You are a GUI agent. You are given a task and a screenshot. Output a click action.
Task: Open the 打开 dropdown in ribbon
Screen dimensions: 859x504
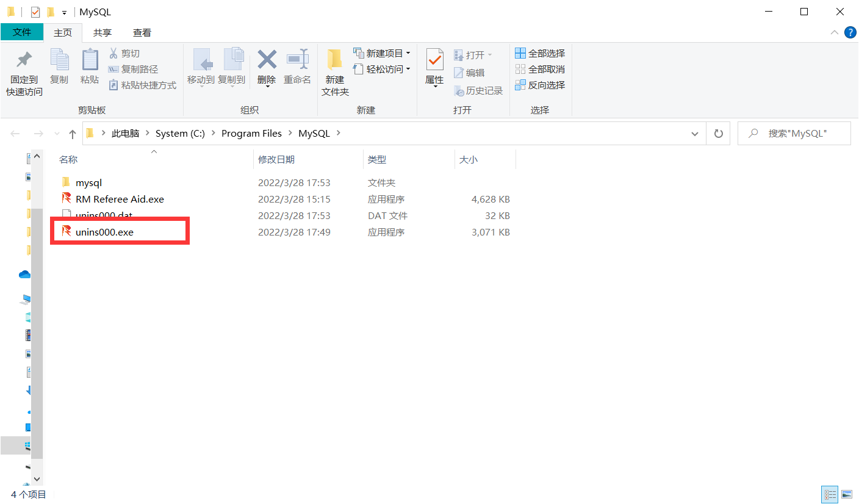pyautogui.click(x=490, y=55)
